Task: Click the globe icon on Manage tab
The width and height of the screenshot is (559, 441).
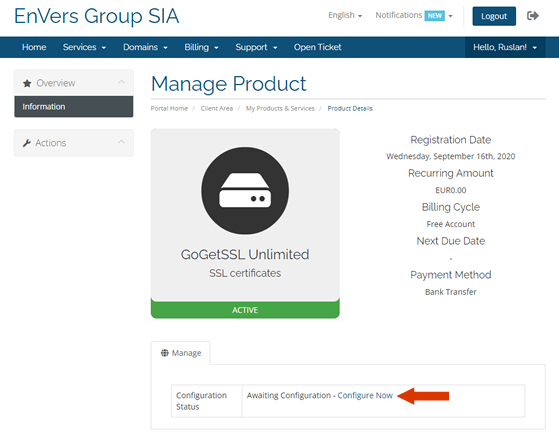Action: [x=165, y=353]
